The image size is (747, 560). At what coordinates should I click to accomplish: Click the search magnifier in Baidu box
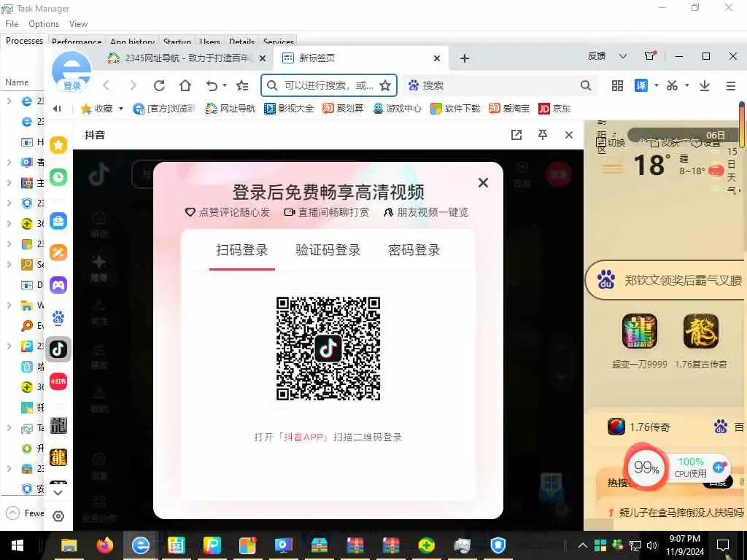586,86
